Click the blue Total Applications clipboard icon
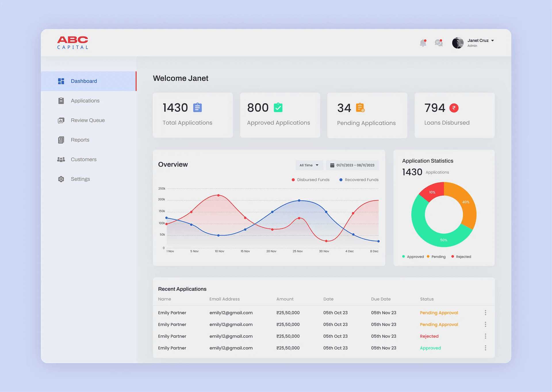The height and width of the screenshot is (392, 552). click(x=197, y=108)
